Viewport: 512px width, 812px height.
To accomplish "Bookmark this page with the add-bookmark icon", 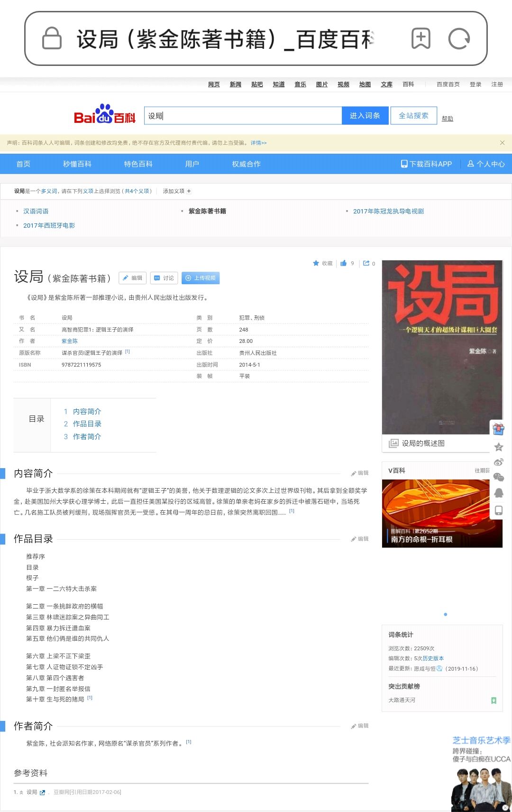I will 421,38.
